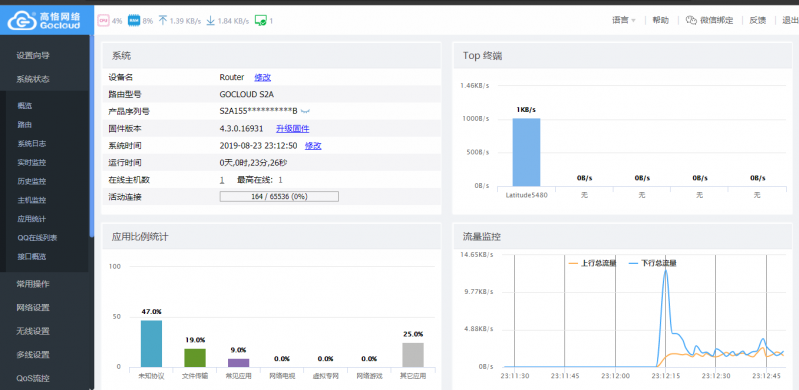
Task: Click the 网络游戏 axis label
Action: (x=369, y=376)
